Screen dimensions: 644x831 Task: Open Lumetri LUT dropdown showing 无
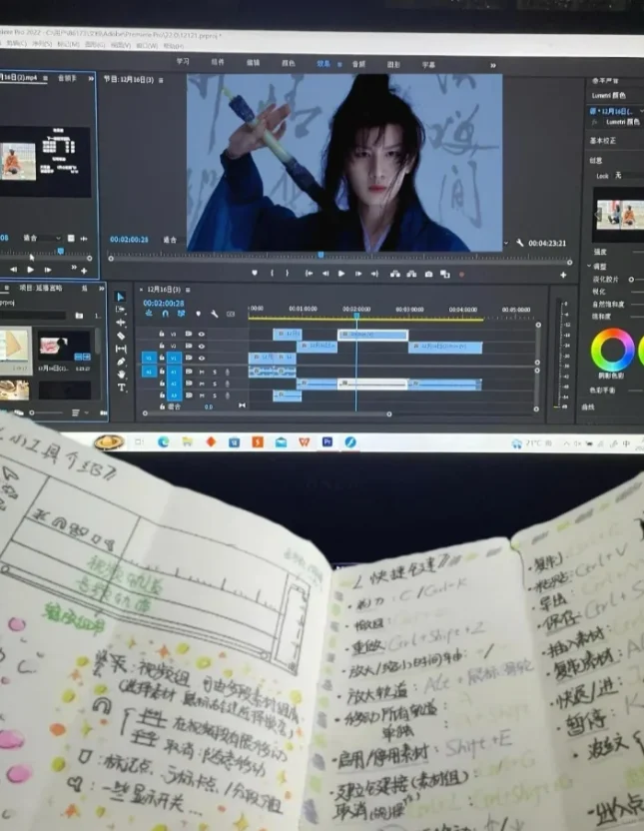[x=629, y=176]
